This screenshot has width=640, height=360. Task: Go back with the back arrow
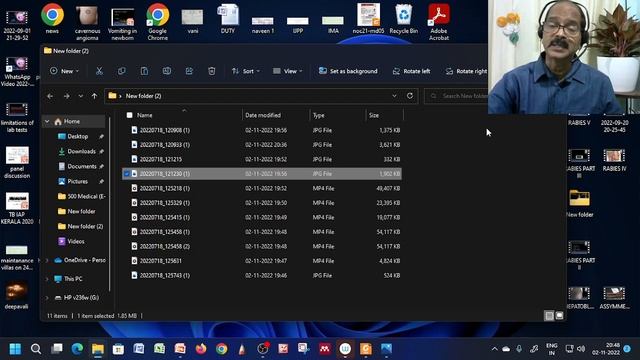pos(50,96)
